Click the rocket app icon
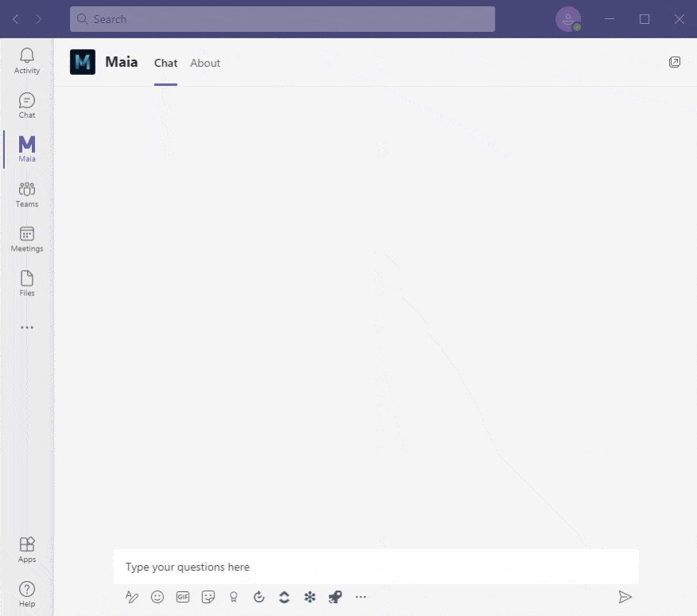This screenshot has height=616, width=697. click(x=335, y=597)
